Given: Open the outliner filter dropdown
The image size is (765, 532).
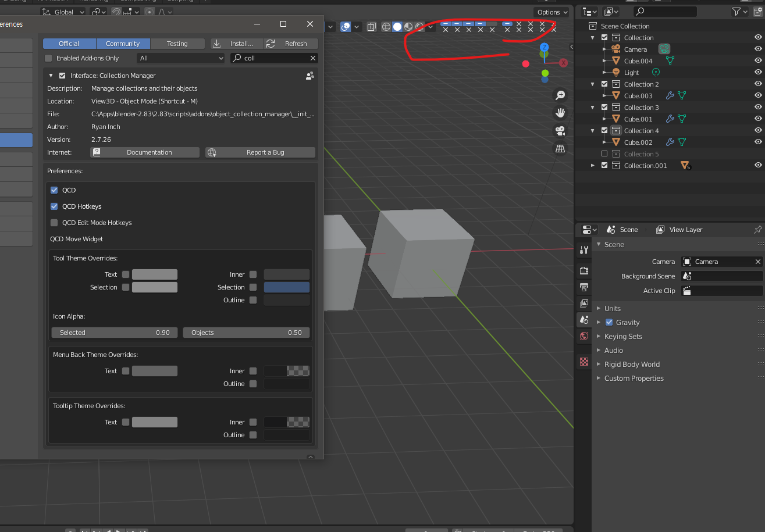Looking at the screenshot, I should pyautogui.click(x=739, y=12).
